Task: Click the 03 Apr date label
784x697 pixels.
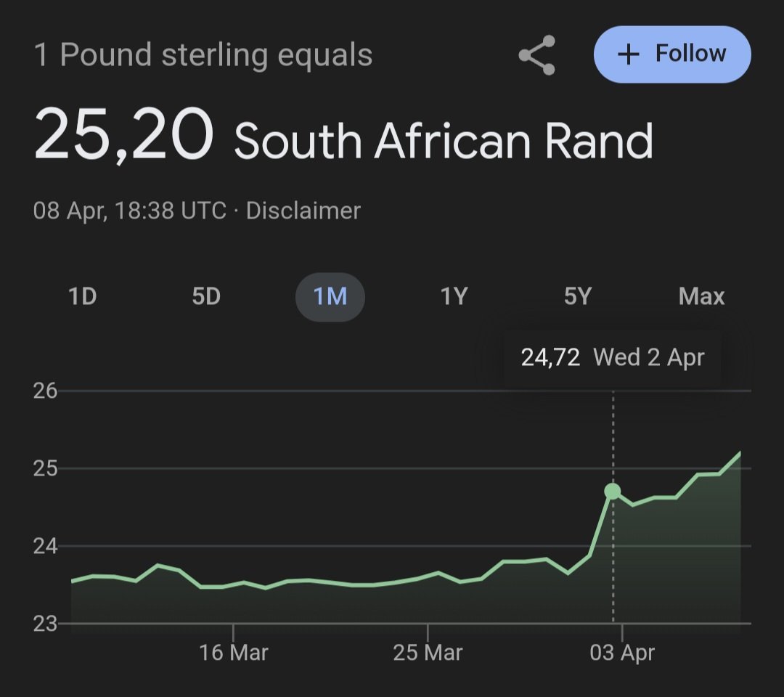Action: point(622,653)
